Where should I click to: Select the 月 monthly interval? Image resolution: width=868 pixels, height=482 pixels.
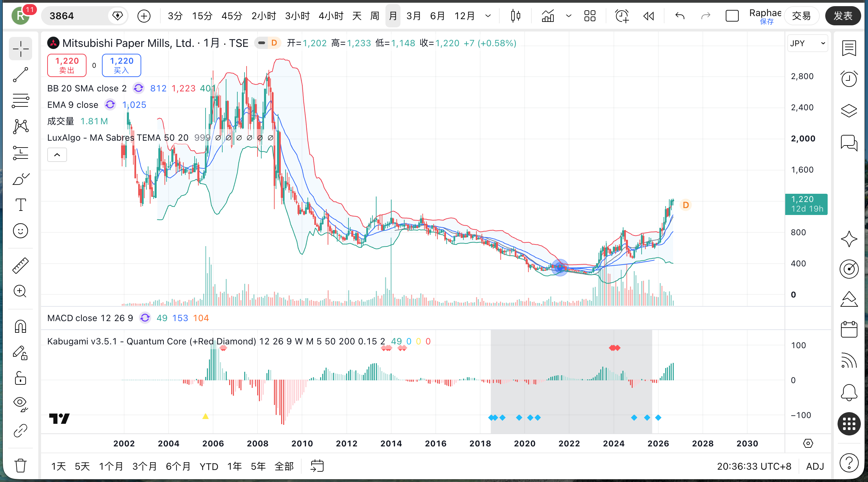coord(393,16)
